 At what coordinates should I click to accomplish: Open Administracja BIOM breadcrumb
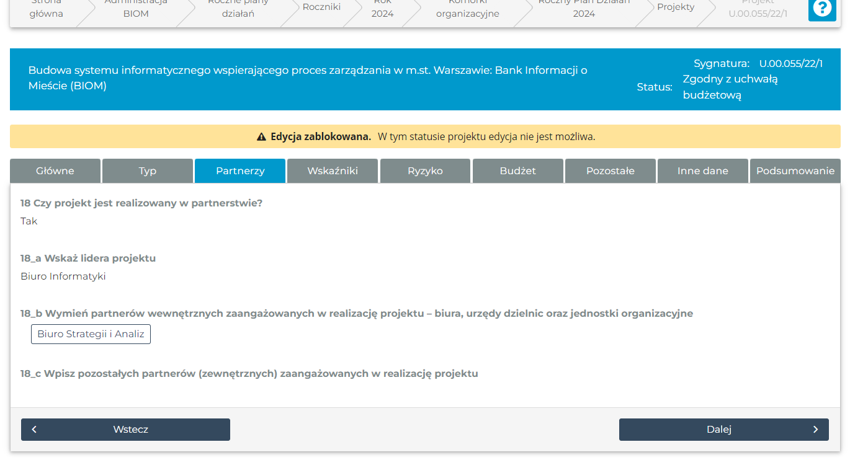click(x=135, y=9)
